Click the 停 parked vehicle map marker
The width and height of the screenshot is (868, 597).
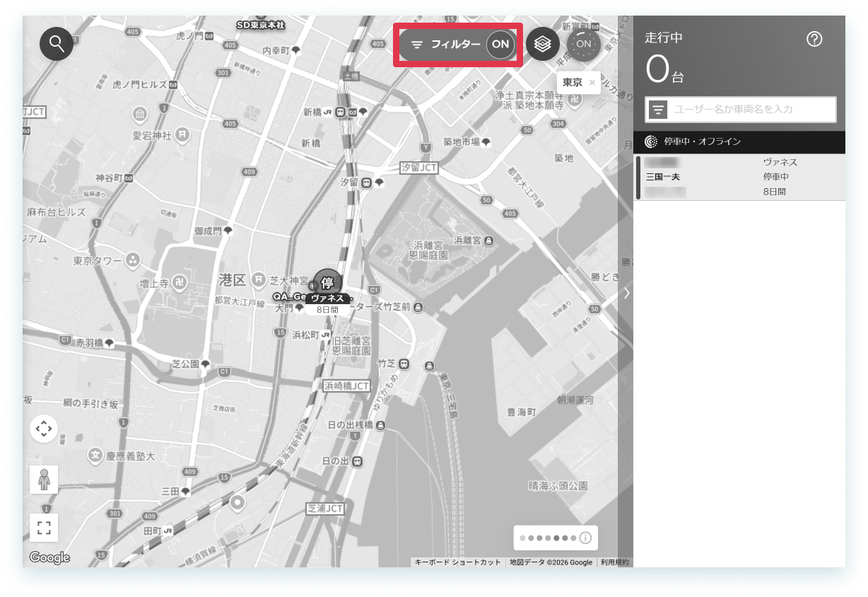coord(327,282)
